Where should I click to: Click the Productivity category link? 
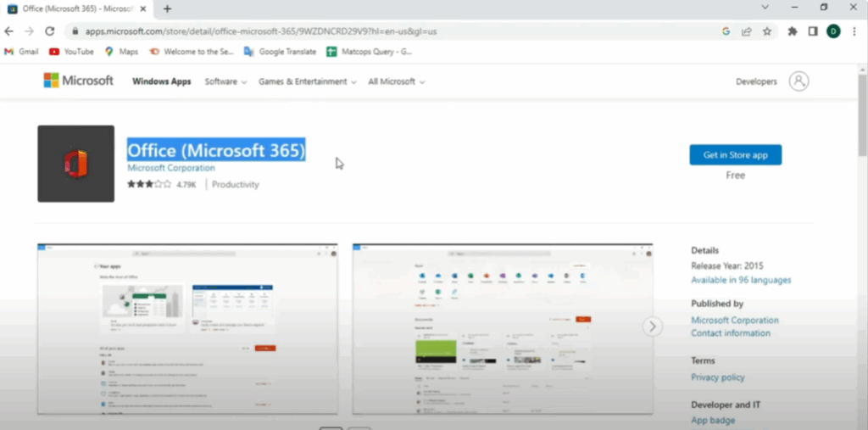tap(236, 185)
